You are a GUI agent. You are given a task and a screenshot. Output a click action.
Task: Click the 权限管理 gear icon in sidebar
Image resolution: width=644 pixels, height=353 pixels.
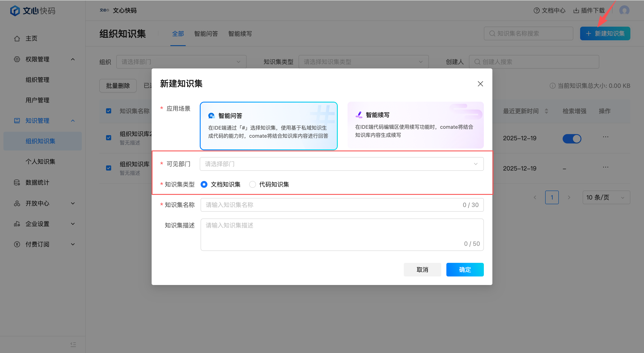17,59
